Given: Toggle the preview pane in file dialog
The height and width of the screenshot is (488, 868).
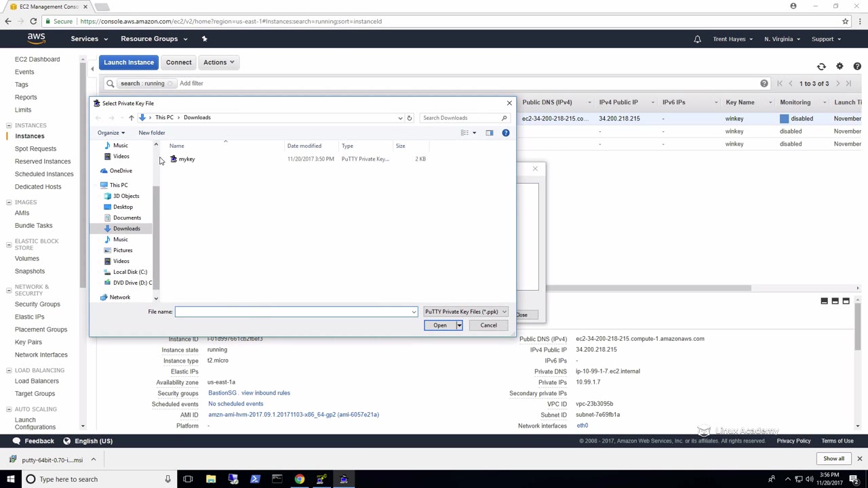Looking at the screenshot, I should (x=489, y=133).
